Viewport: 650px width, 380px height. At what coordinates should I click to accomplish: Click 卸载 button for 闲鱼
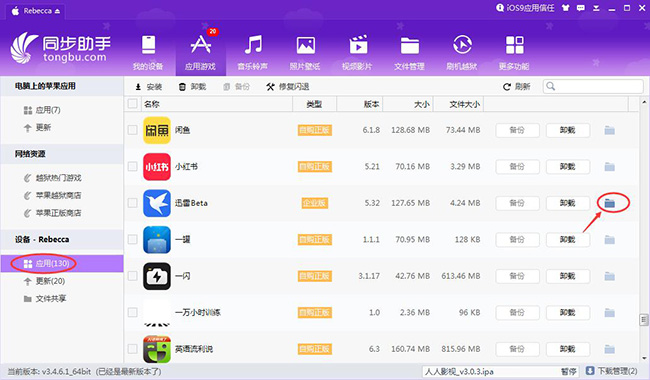pyautogui.click(x=568, y=130)
